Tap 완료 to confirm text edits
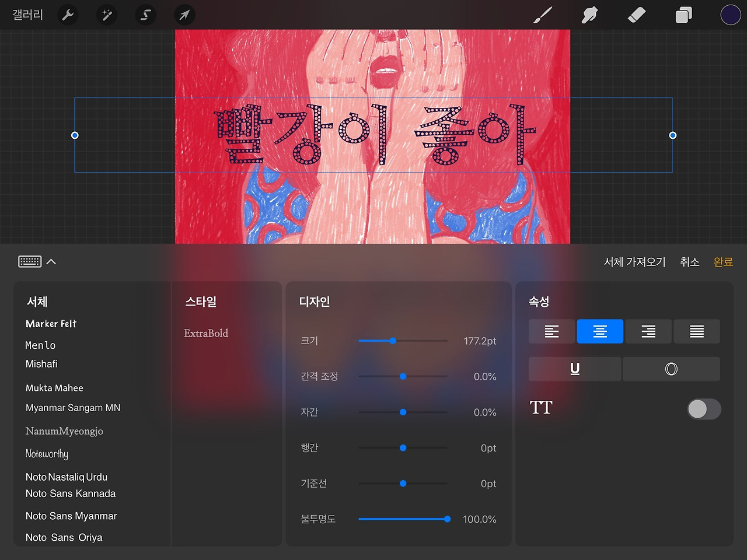Image resolution: width=747 pixels, height=560 pixels. point(723,262)
